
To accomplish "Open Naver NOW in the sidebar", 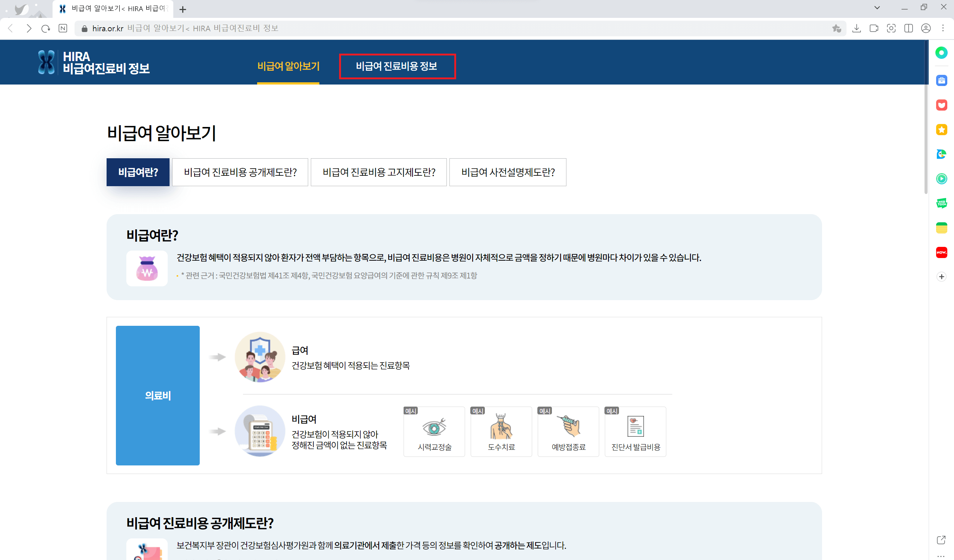I will point(941,252).
